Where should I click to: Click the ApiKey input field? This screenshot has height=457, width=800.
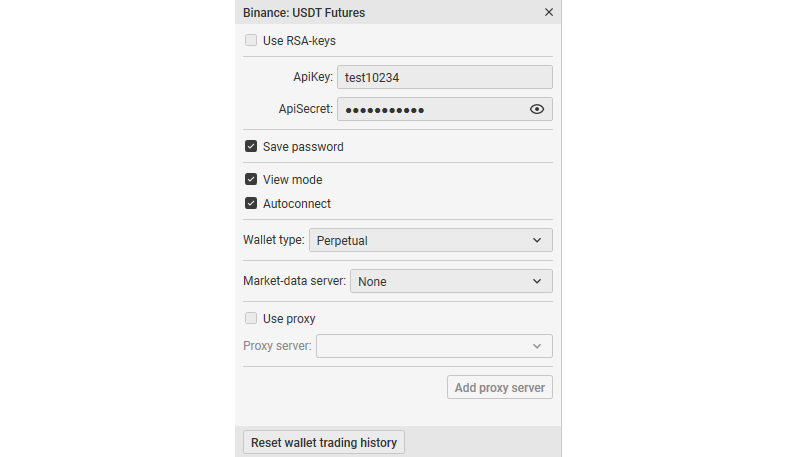point(444,77)
